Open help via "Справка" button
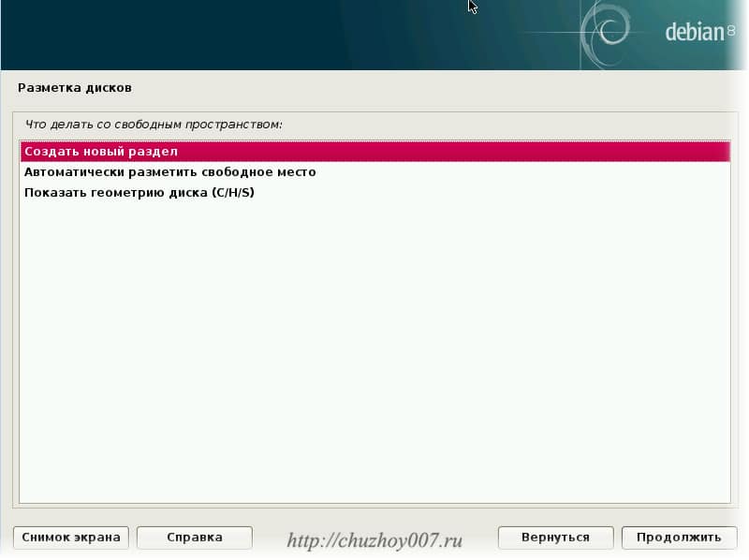 (x=195, y=538)
